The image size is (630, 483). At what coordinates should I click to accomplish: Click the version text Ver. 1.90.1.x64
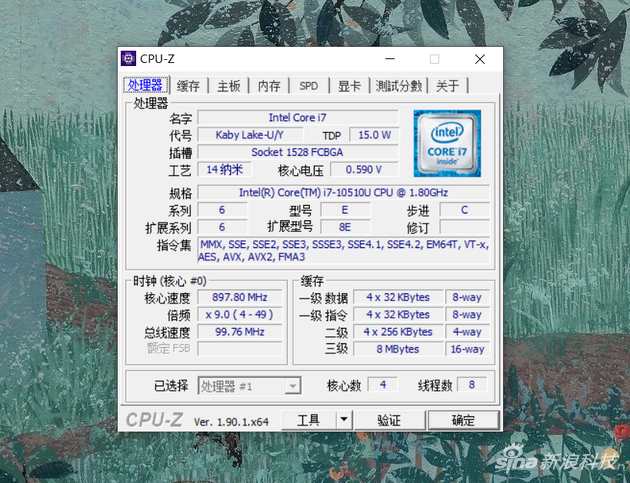click(231, 422)
